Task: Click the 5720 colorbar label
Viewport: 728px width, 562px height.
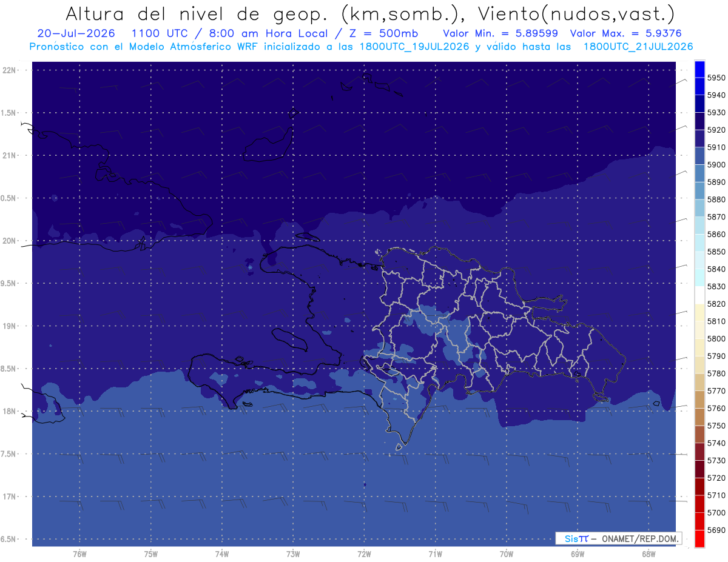Action: click(716, 478)
